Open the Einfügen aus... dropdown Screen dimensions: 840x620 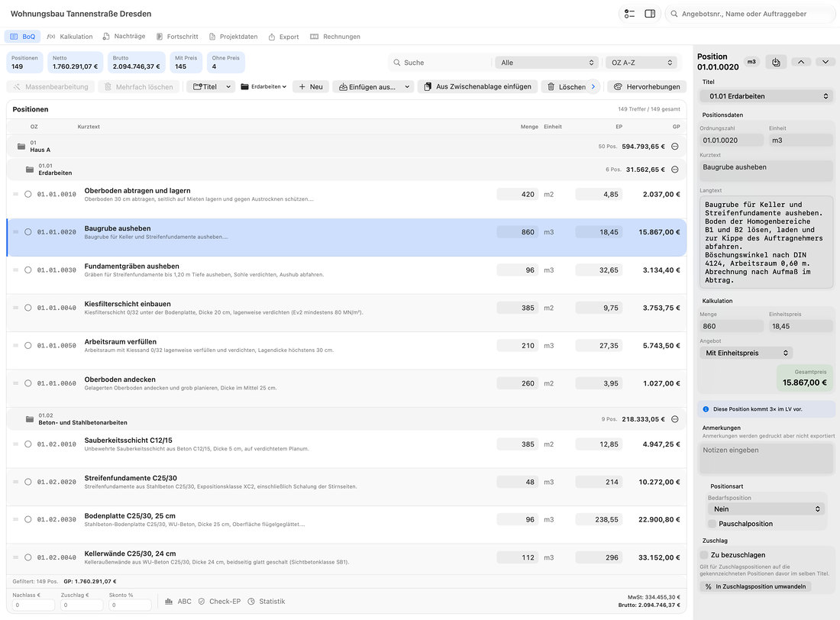pyautogui.click(x=373, y=87)
